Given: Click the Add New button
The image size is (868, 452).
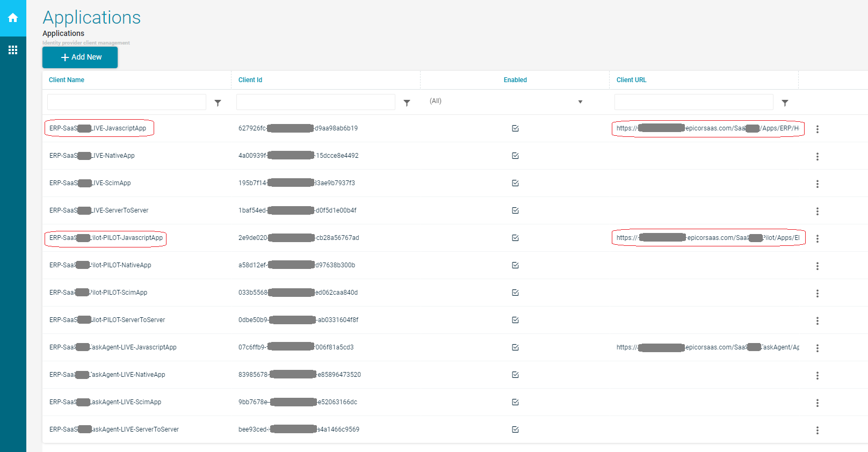Looking at the screenshot, I should (80, 57).
